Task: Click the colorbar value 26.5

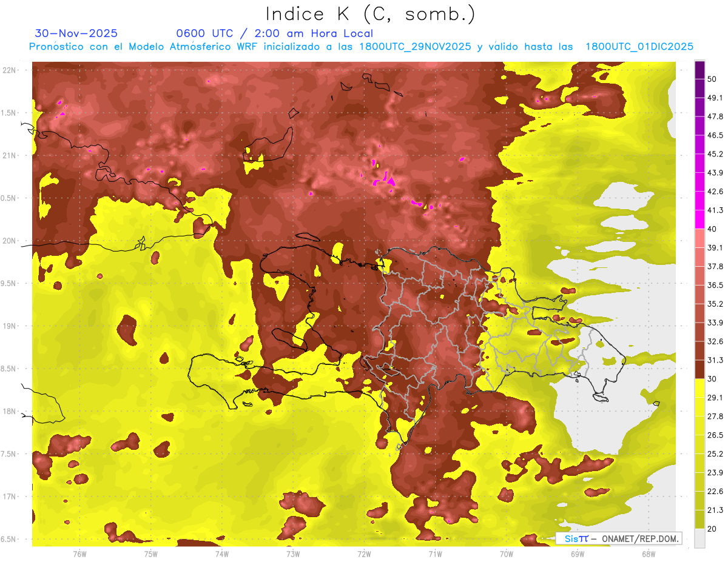Action: coord(715,435)
